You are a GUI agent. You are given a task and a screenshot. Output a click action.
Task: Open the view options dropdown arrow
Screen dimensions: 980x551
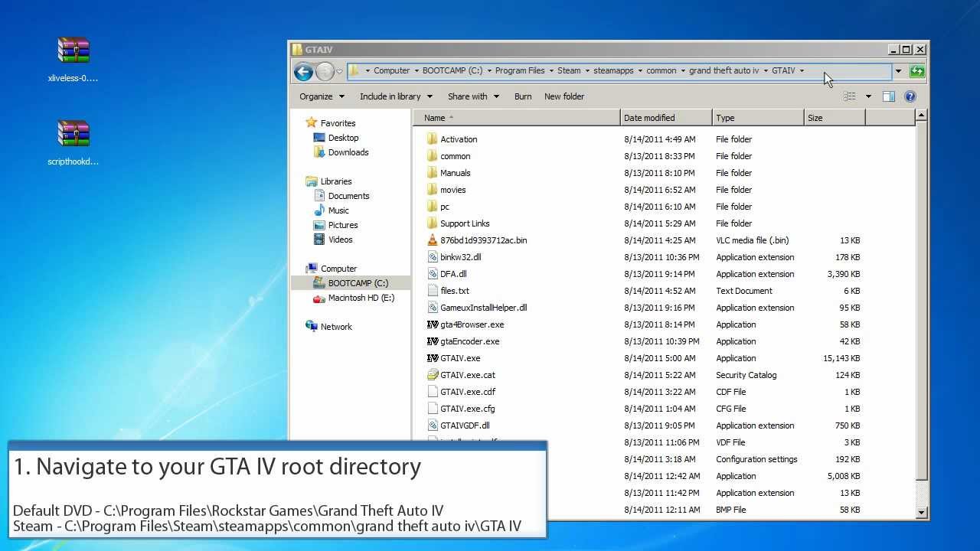click(x=868, y=96)
